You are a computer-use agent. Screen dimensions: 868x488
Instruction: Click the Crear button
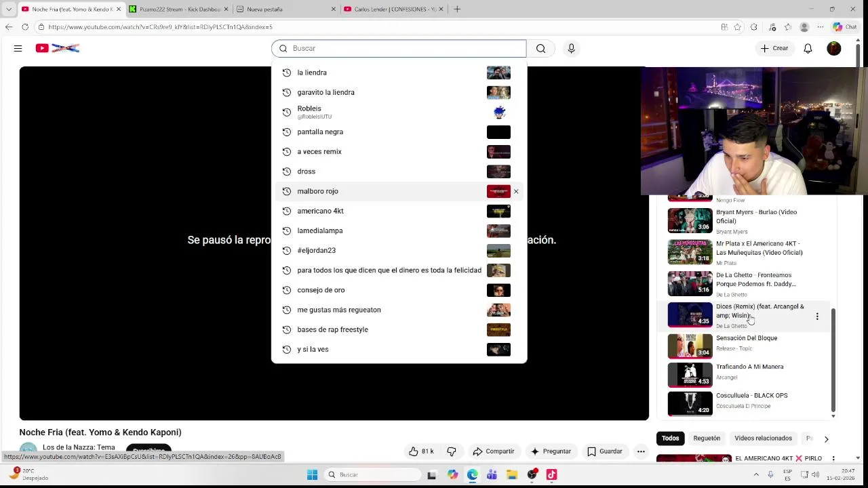[774, 48]
